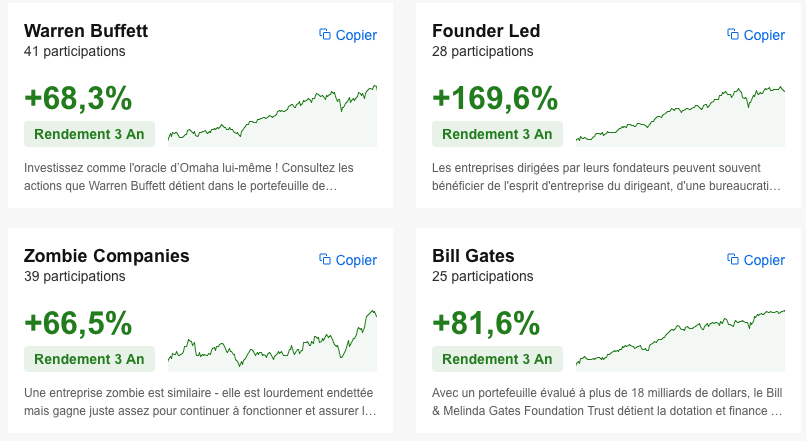
Task: Open the Bill Gates portfolio title
Action: (473, 256)
